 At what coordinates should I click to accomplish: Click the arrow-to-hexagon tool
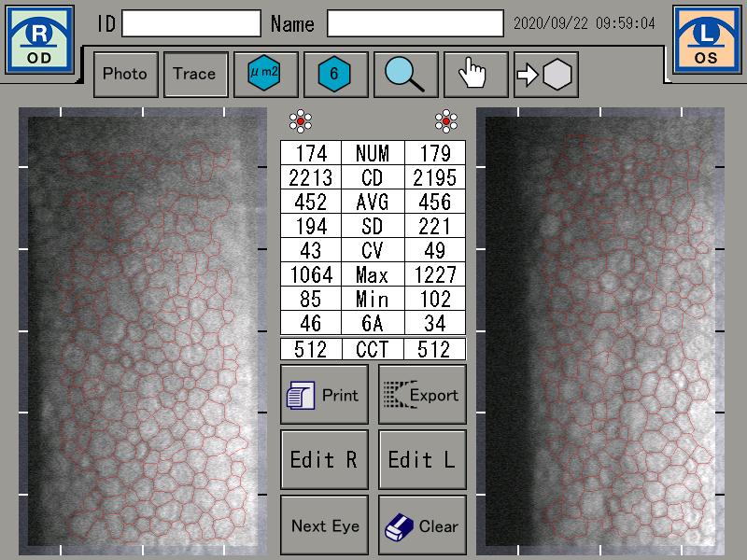(x=546, y=75)
